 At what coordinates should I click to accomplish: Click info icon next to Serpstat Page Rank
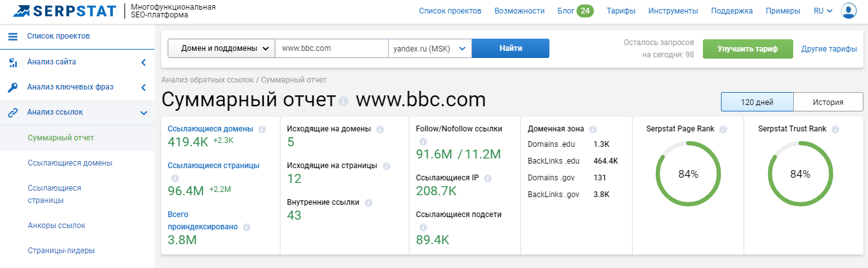(x=724, y=129)
